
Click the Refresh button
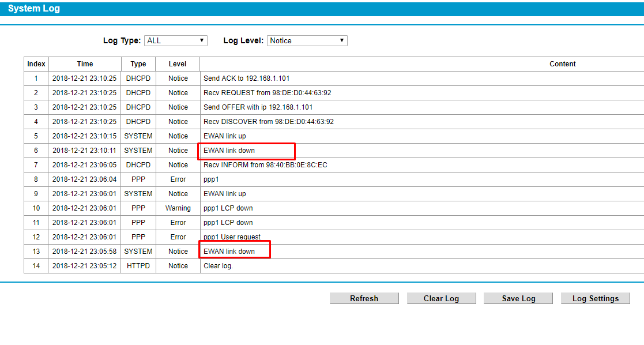pyautogui.click(x=364, y=298)
